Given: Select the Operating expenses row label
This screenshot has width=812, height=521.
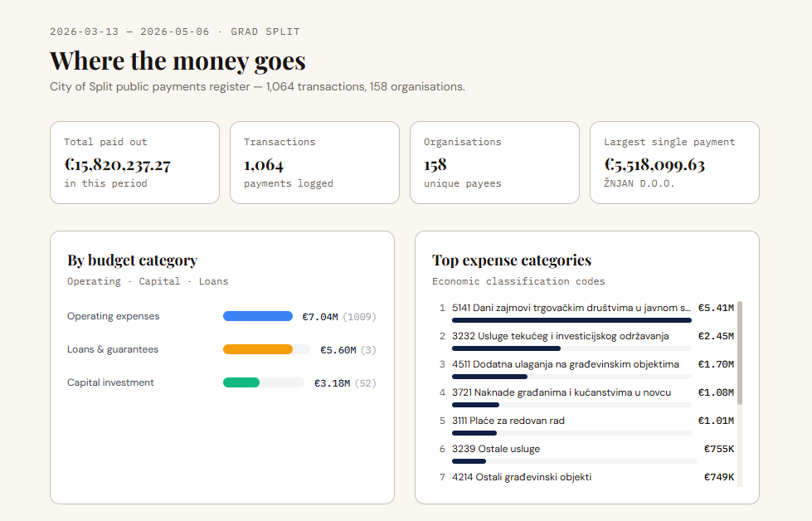Looking at the screenshot, I should coord(114,316).
